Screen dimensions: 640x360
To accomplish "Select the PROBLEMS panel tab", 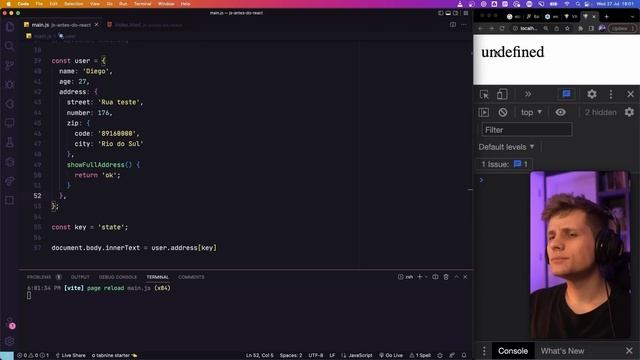I will pos(39,277).
